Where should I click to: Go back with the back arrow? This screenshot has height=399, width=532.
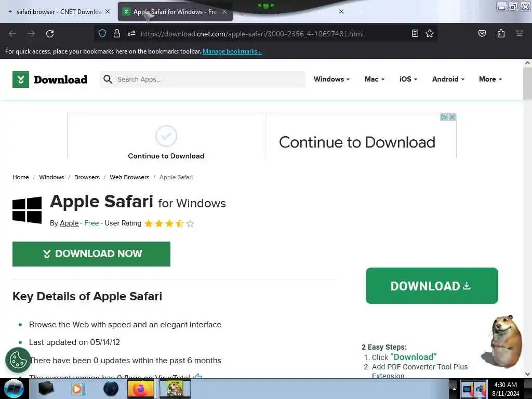(12, 34)
